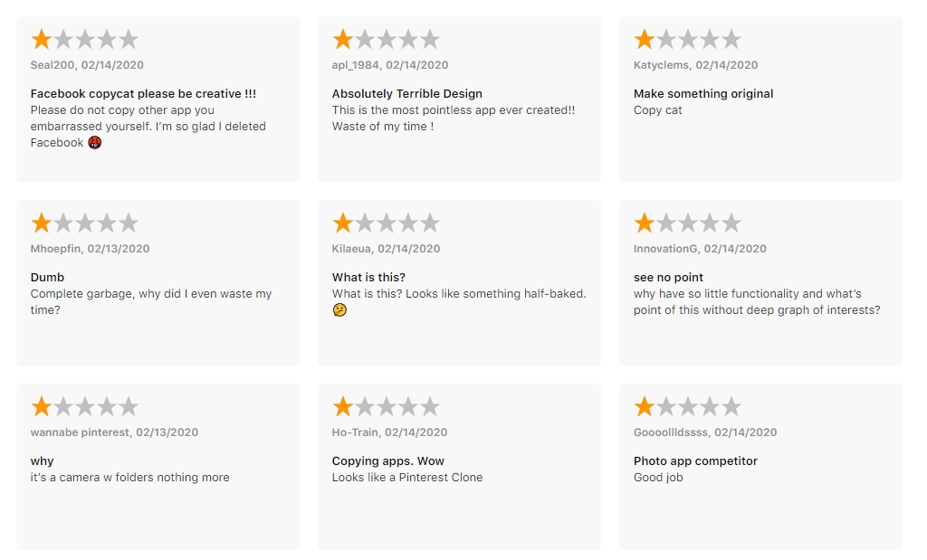The width and height of the screenshot is (927, 560).
Task: Select the "Dumb" review title by Mhoepfin
Action: [47, 278]
